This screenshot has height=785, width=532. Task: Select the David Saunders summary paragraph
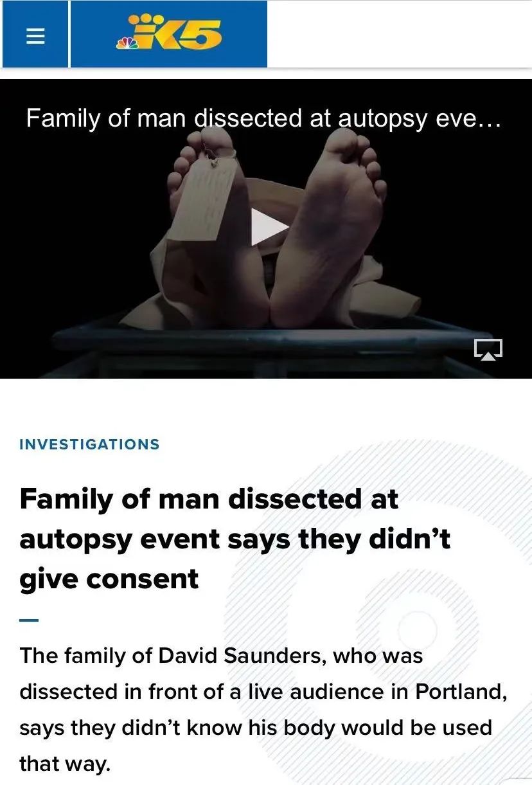[263, 710]
